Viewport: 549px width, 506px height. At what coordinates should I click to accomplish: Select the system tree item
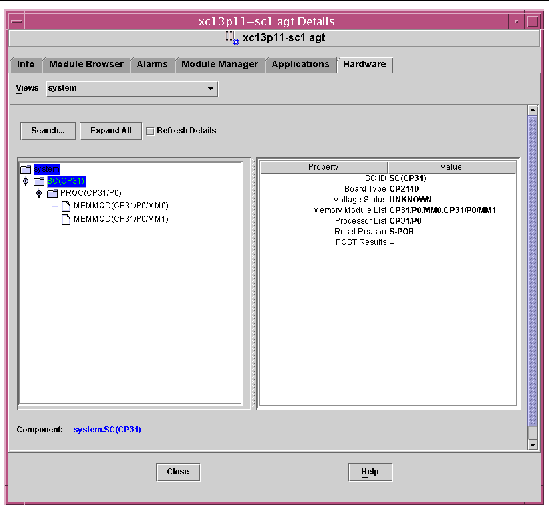47,169
